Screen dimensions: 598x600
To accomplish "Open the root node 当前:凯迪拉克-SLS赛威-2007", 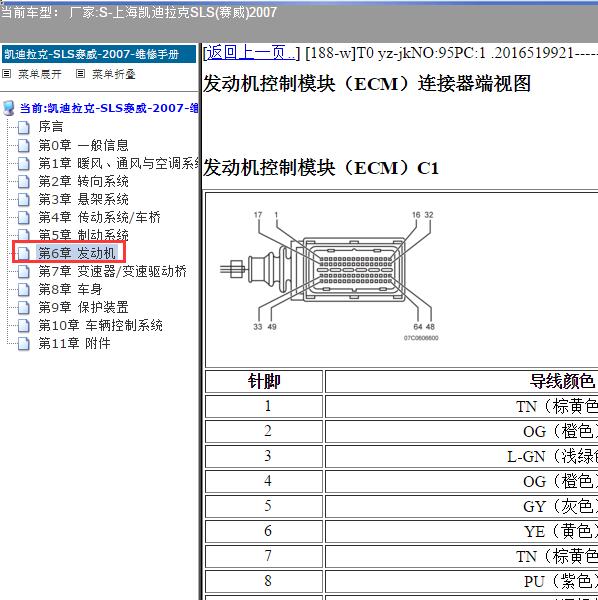I will [x=109, y=108].
